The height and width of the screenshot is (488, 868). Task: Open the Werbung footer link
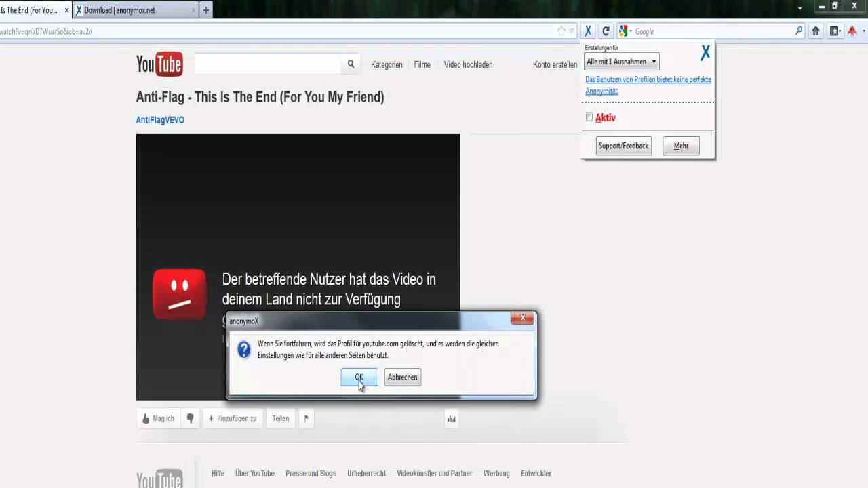pos(496,474)
